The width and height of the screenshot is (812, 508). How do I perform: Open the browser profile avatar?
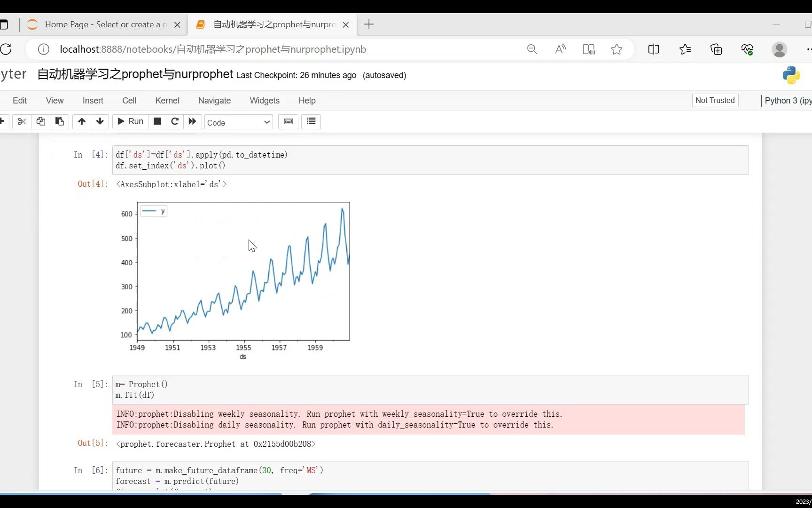[780, 49]
